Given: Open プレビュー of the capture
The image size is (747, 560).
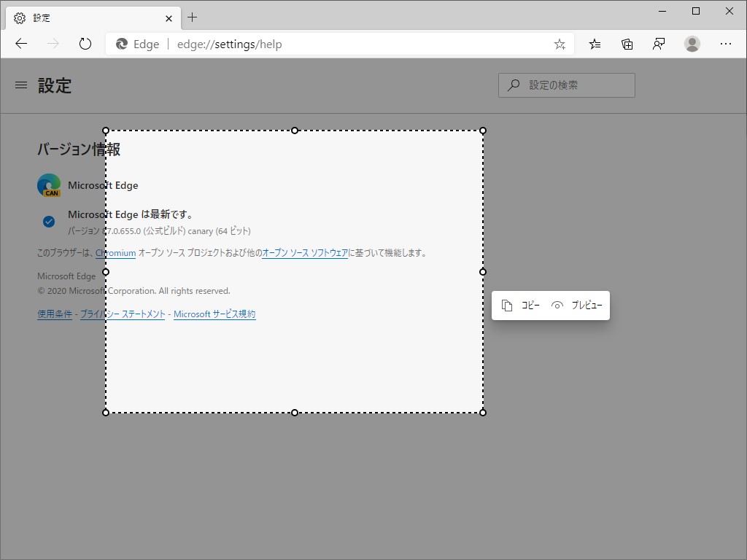Looking at the screenshot, I should point(576,306).
